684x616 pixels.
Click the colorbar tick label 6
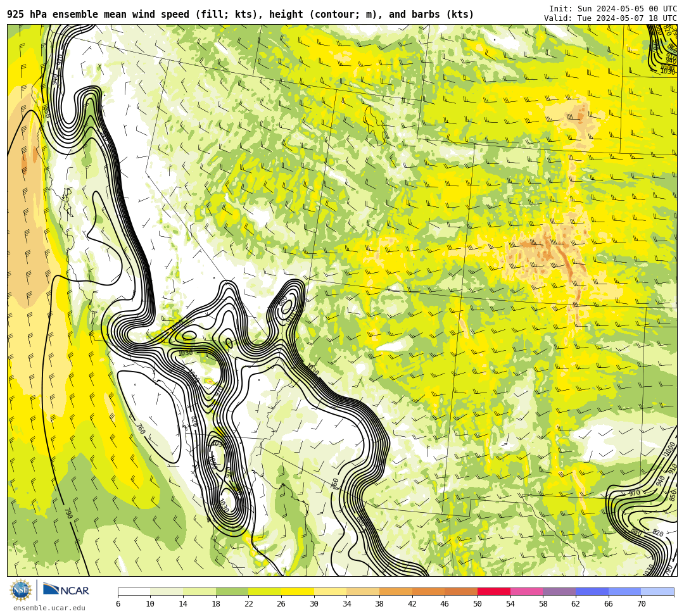pyautogui.click(x=118, y=604)
